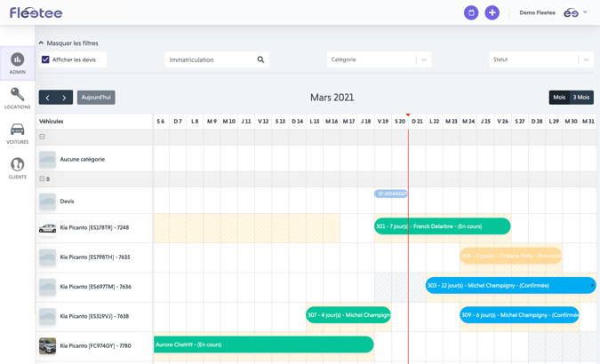The width and height of the screenshot is (600, 364).
Task: Click the Devis row label
Action: (67, 202)
